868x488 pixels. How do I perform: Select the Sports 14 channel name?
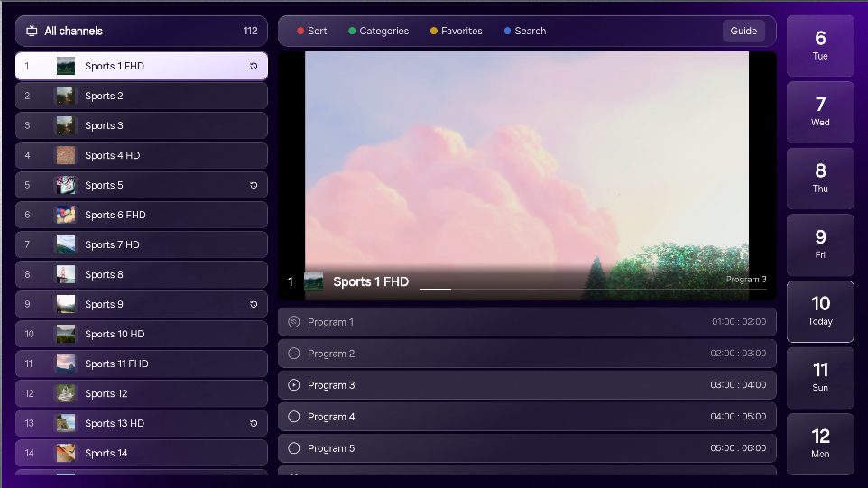coord(106,453)
